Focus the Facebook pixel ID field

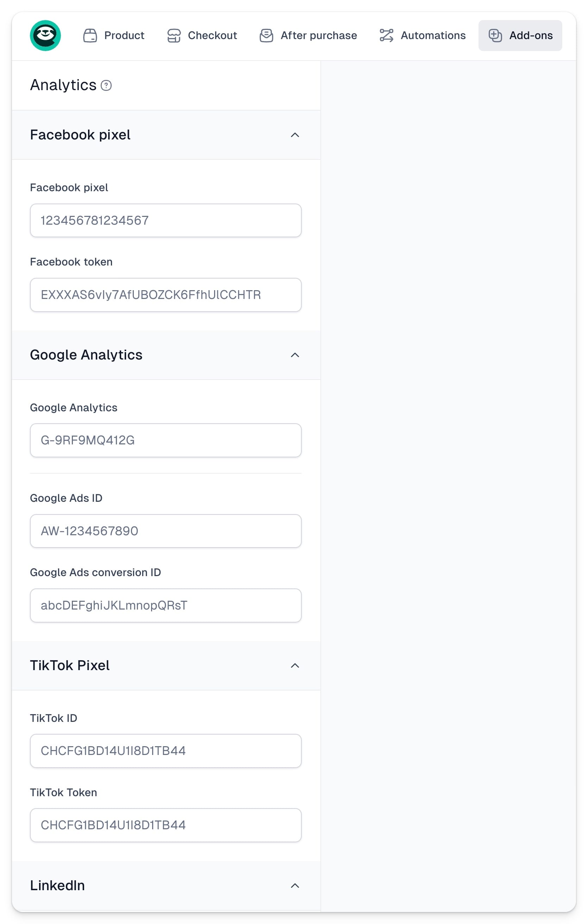coord(166,220)
